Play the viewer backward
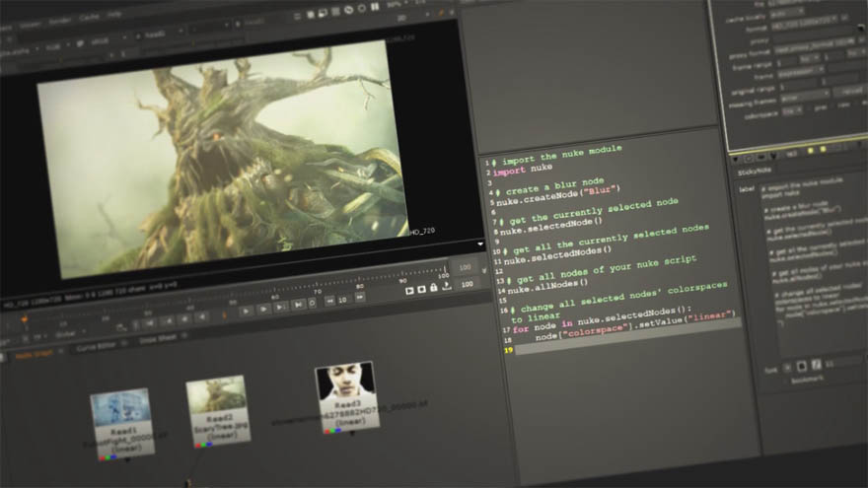 201,316
